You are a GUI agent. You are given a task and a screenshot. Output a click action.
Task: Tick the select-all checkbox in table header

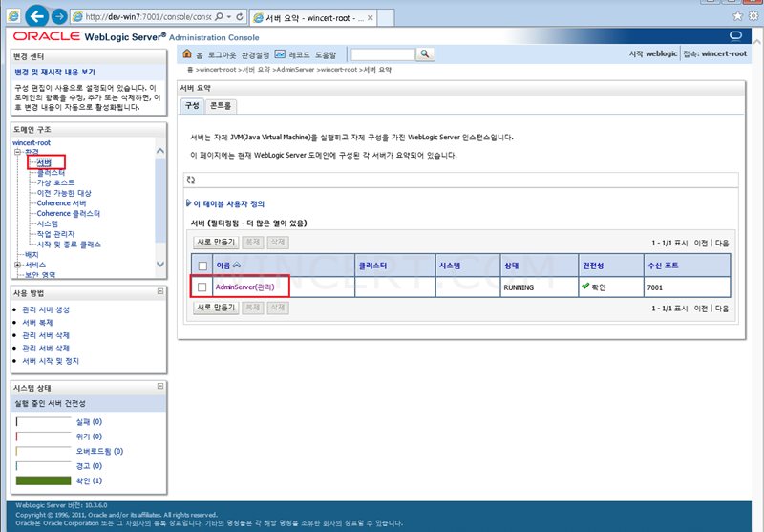coord(202,266)
